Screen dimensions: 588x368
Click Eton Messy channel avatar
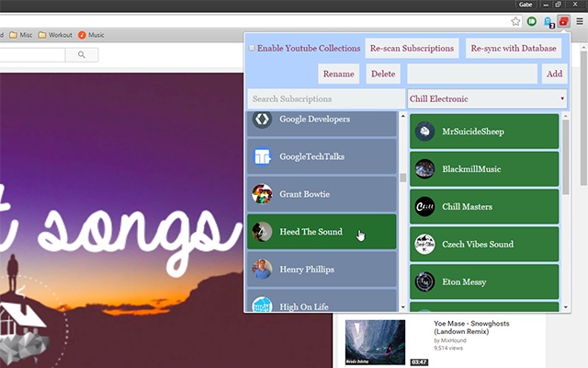(424, 282)
